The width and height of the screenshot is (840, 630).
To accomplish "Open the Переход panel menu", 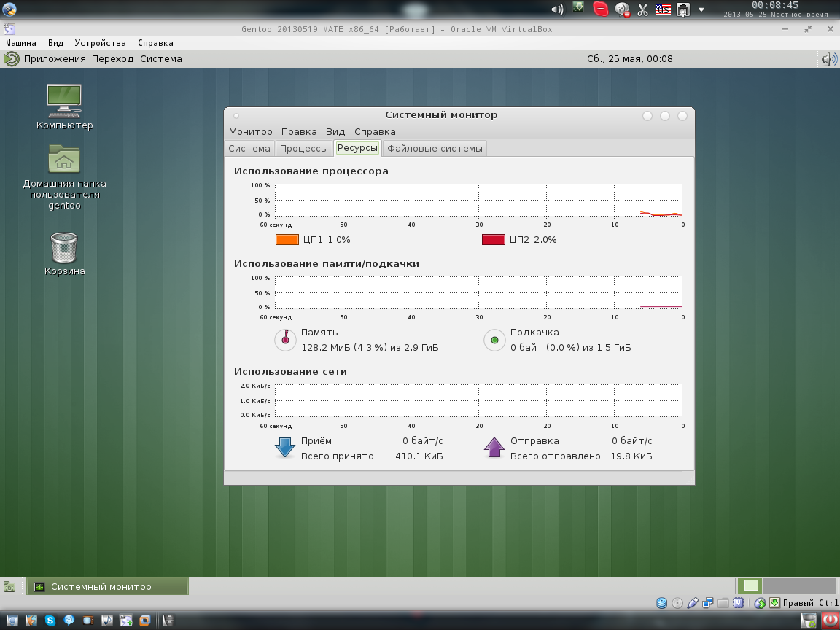I will click(x=112, y=59).
